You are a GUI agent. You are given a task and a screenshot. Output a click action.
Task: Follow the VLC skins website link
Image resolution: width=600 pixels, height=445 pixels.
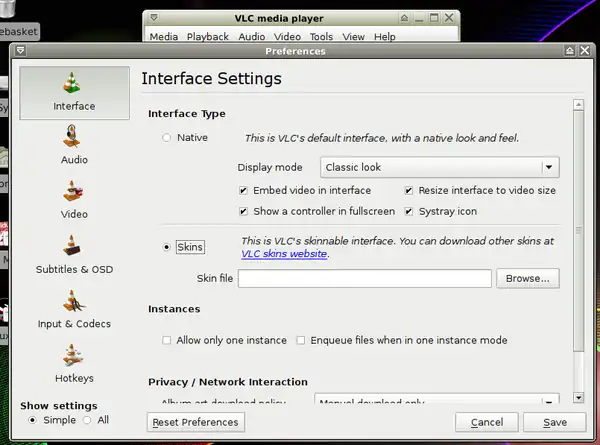pyautogui.click(x=283, y=254)
